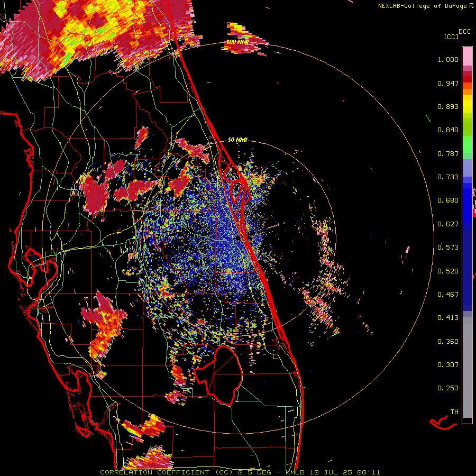Select the 0.893 scale value

pos(448,106)
